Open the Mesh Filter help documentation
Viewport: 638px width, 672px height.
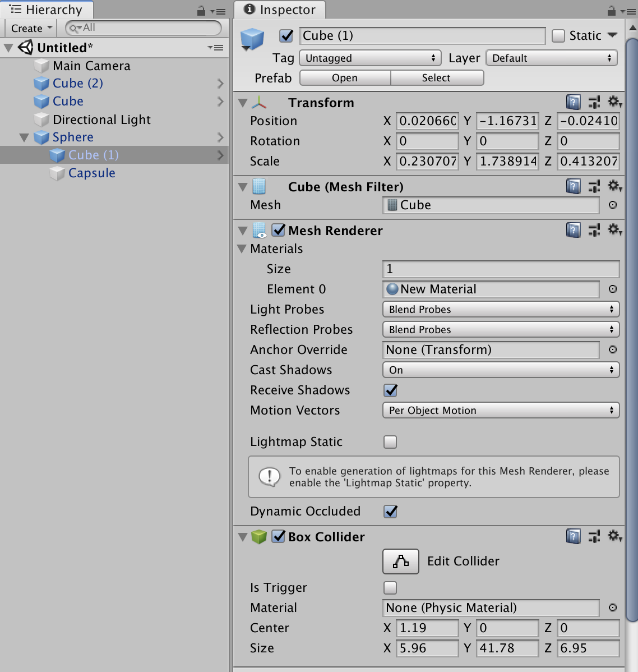(573, 186)
